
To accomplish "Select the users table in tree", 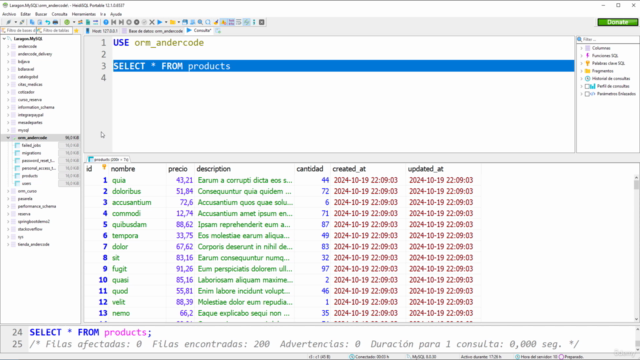I will tap(27, 184).
